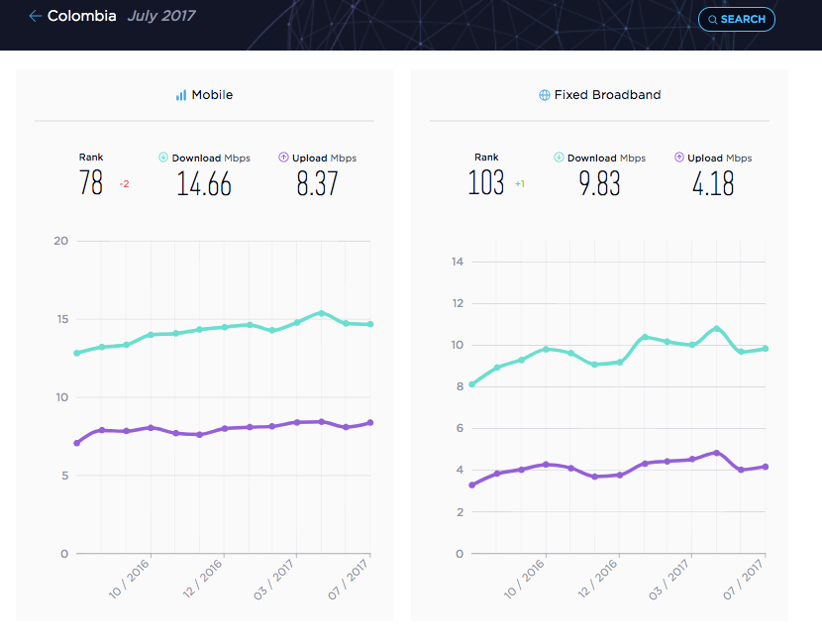Click last Mobile upload point at 07/2017
822x644 pixels.
[x=370, y=423]
